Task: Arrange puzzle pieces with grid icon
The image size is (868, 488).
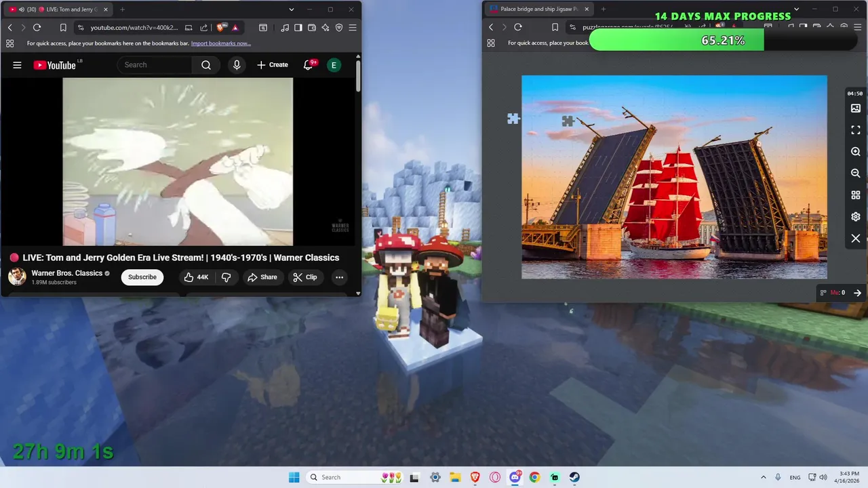Action: coord(856,195)
